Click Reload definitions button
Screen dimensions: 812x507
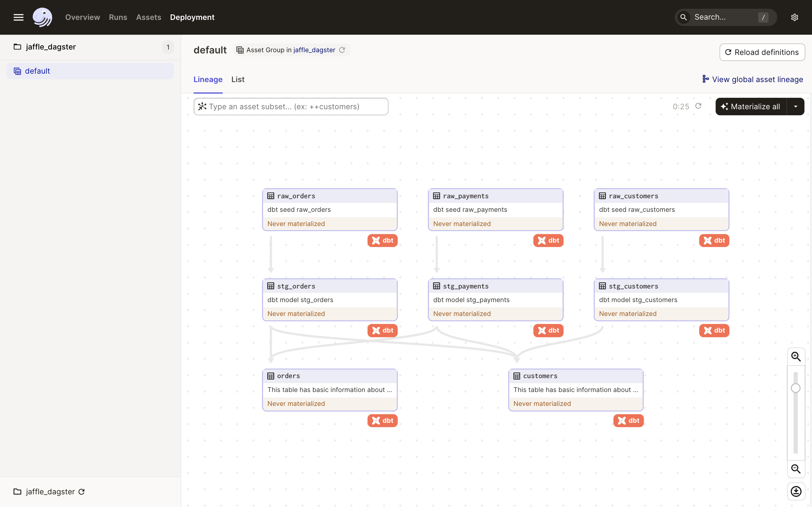click(x=762, y=52)
